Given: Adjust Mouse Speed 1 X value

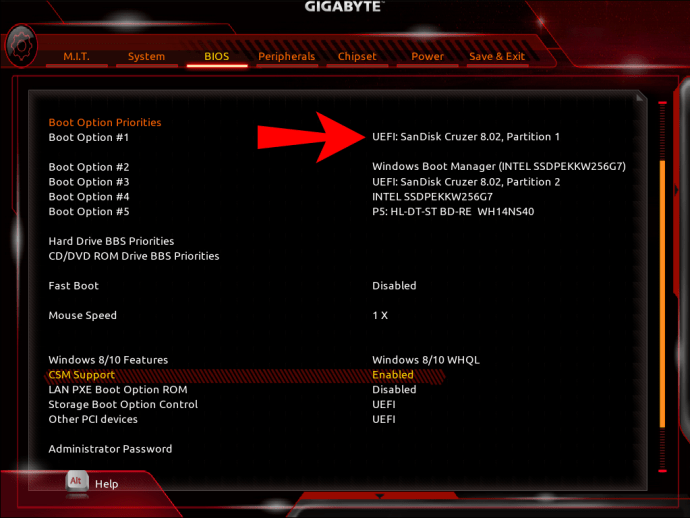Looking at the screenshot, I should click(x=380, y=316).
